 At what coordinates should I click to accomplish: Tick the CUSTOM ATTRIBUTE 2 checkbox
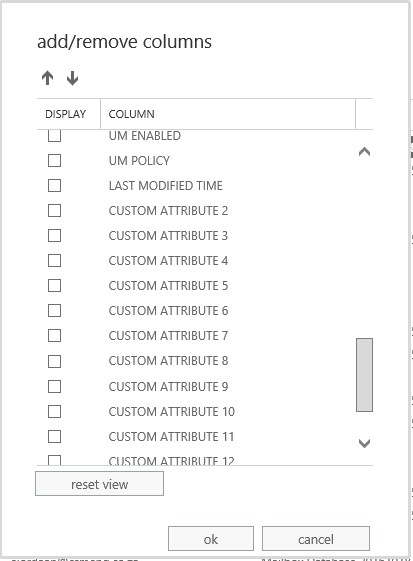[54, 211]
